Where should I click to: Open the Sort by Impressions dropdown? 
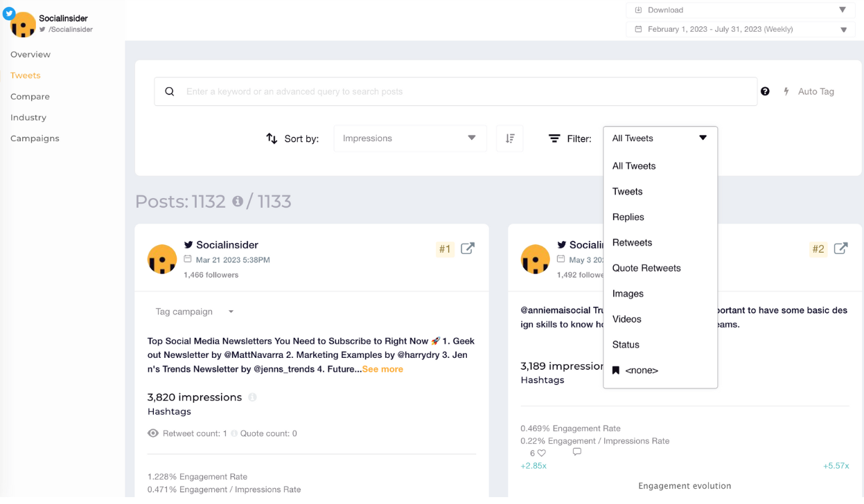pyautogui.click(x=410, y=138)
